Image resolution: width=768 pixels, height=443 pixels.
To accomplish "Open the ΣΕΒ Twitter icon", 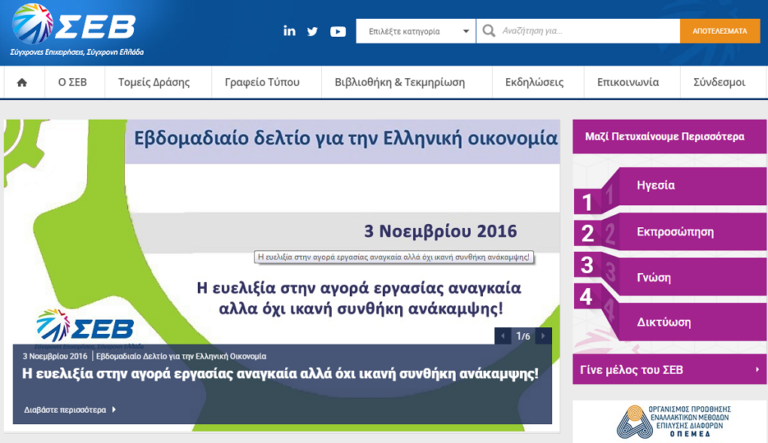I will 312,31.
